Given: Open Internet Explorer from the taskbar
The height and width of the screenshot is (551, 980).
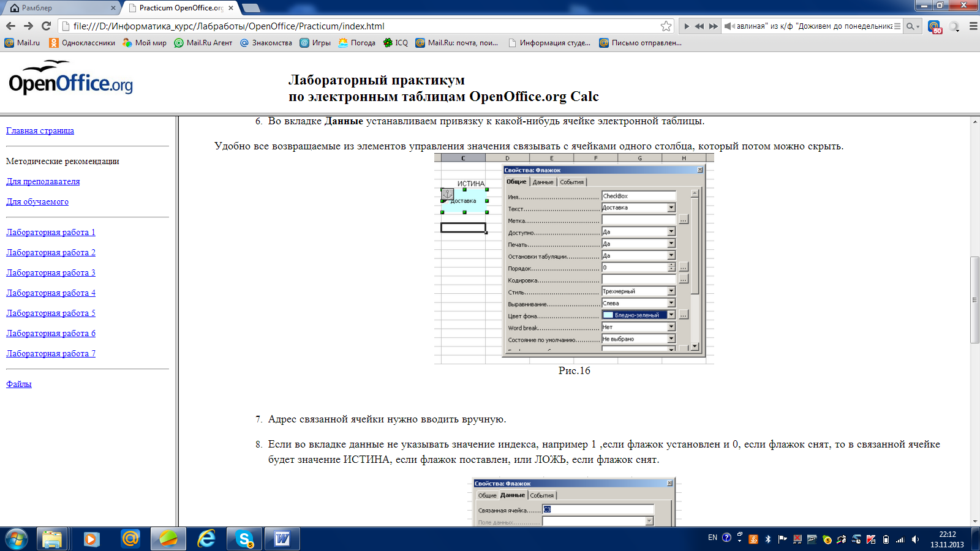Looking at the screenshot, I should 206,539.
